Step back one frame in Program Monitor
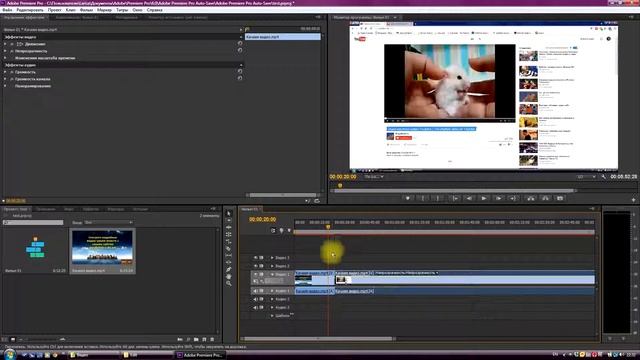 coord(469,198)
